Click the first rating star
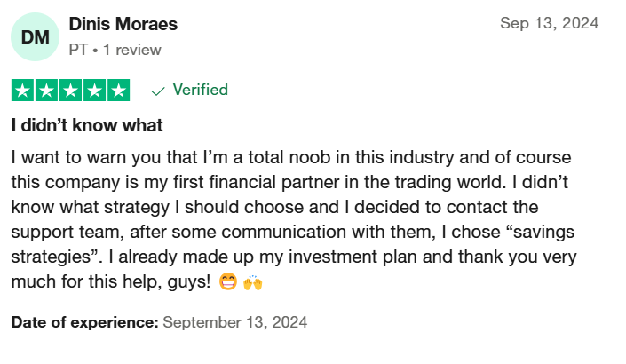The height and width of the screenshot is (364, 626). (23, 91)
